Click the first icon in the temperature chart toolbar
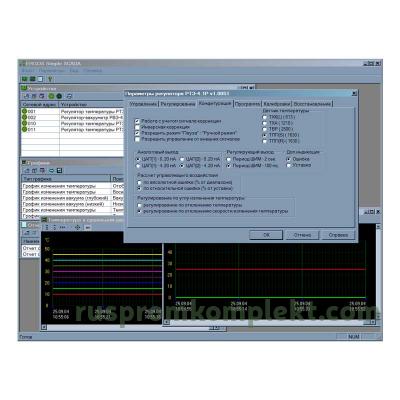Screen dimensions: 400x400 pos(47,227)
